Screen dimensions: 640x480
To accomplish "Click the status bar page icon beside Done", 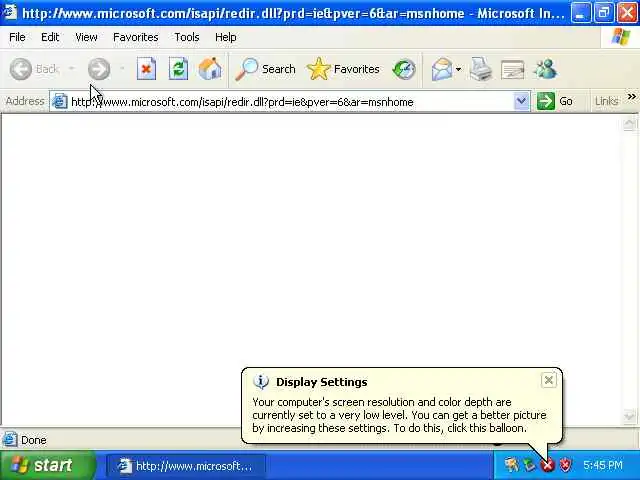I will [x=10, y=440].
